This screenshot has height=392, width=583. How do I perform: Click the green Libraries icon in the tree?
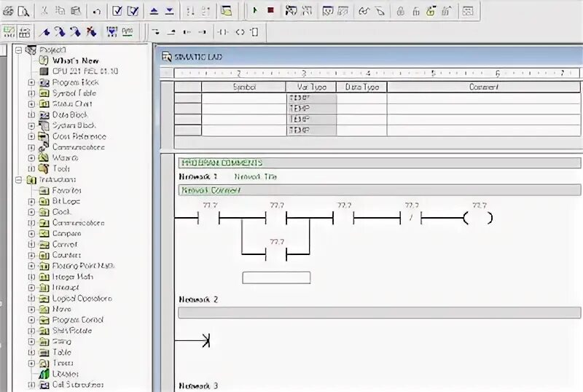(44, 374)
